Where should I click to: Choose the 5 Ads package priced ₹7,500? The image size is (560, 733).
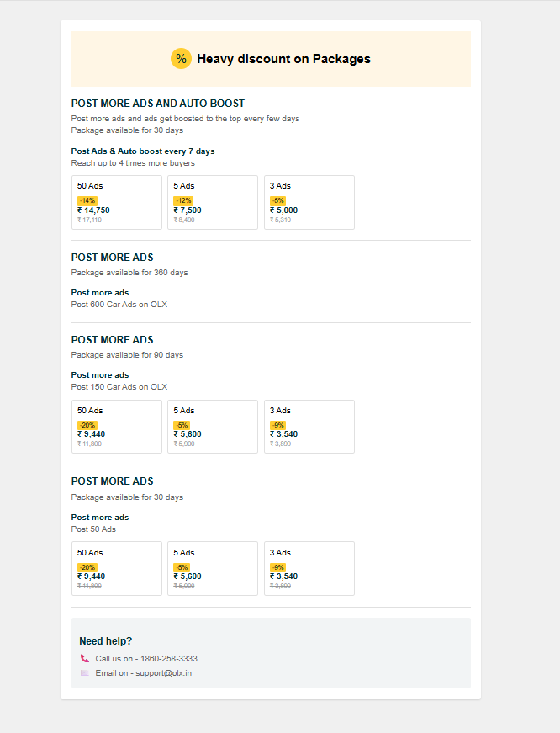(x=213, y=202)
